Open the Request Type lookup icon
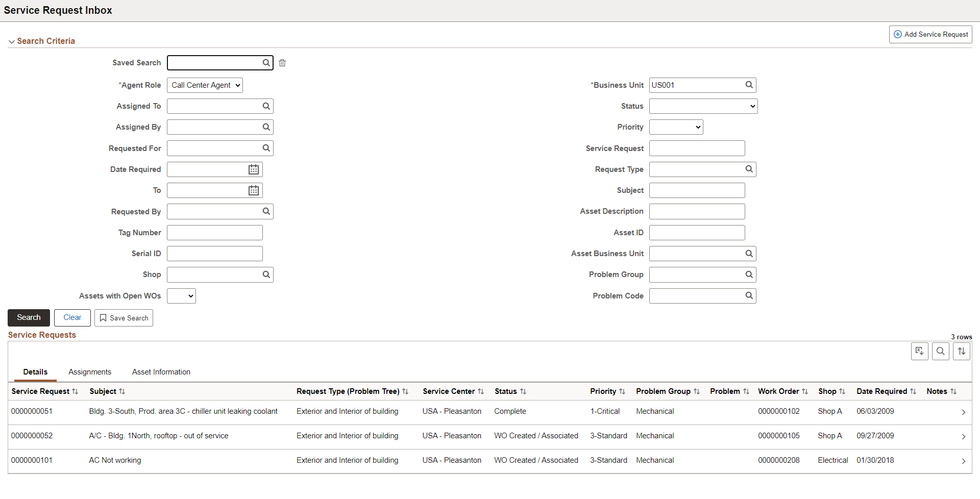Viewport: 980px width, 499px height. click(x=749, y=169)
